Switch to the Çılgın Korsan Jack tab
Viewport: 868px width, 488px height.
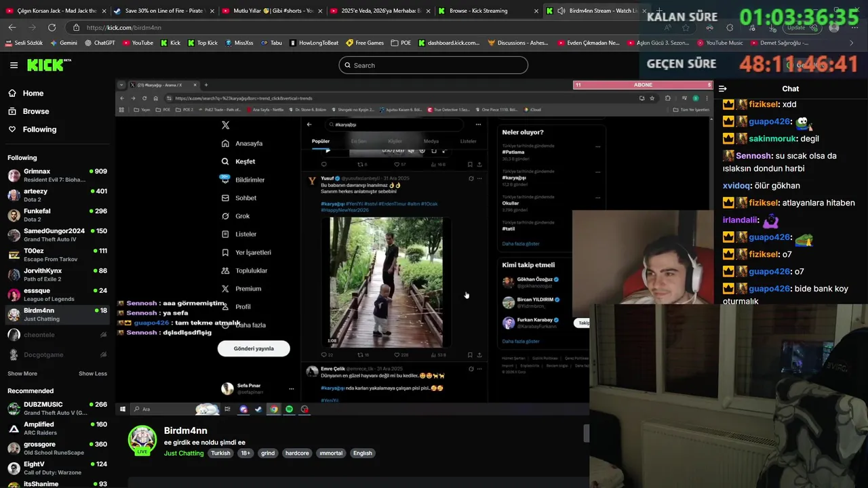pyautogui.click(x=56, y=11)
